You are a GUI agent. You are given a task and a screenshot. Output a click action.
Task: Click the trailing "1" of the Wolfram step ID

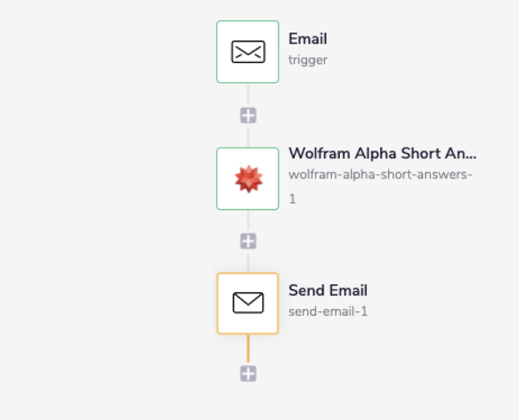pos(292,199)
